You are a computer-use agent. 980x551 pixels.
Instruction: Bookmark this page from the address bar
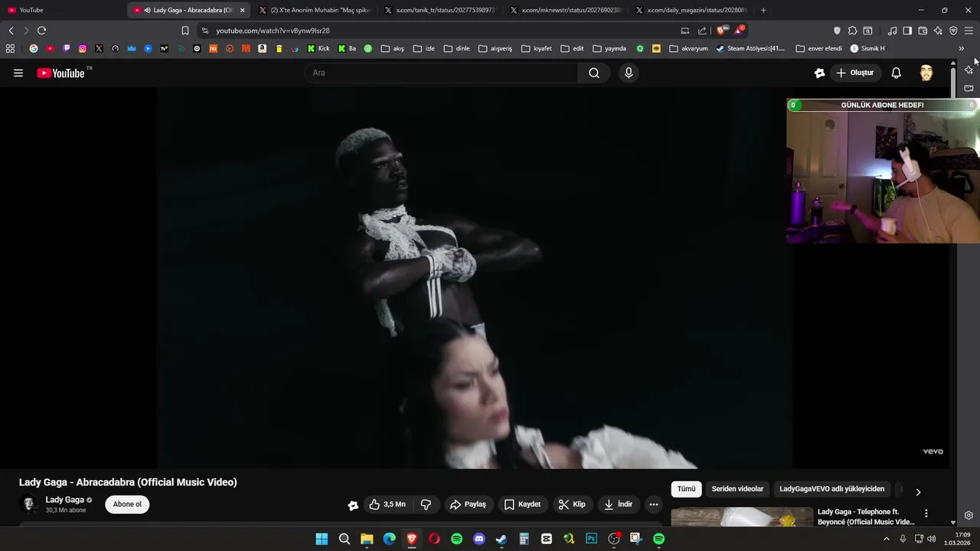[x=185, y=31]
